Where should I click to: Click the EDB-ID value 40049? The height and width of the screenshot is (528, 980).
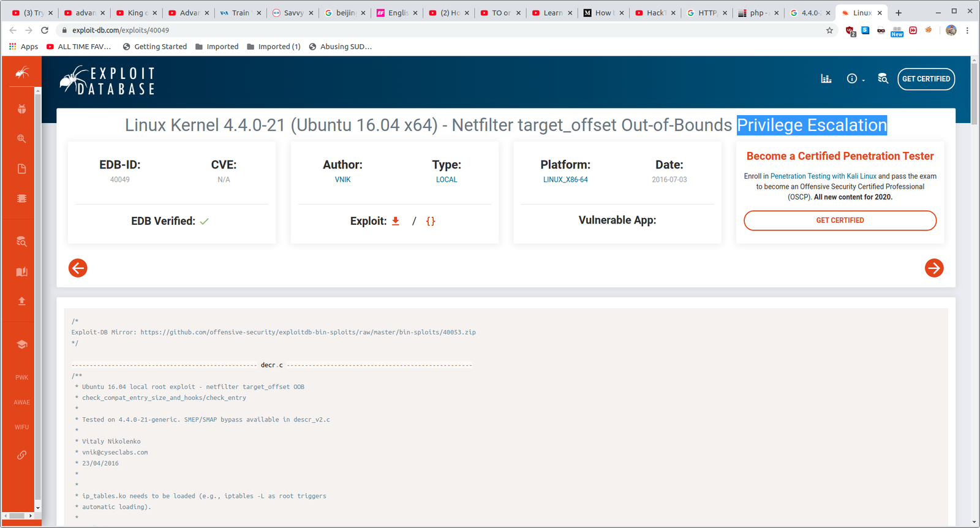click(120, 179)
